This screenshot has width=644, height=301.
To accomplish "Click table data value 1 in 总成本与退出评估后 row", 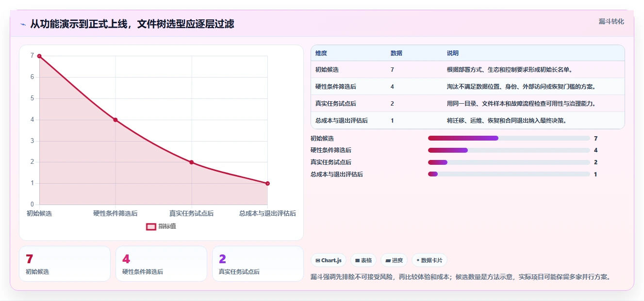I will tap(392, 121).
